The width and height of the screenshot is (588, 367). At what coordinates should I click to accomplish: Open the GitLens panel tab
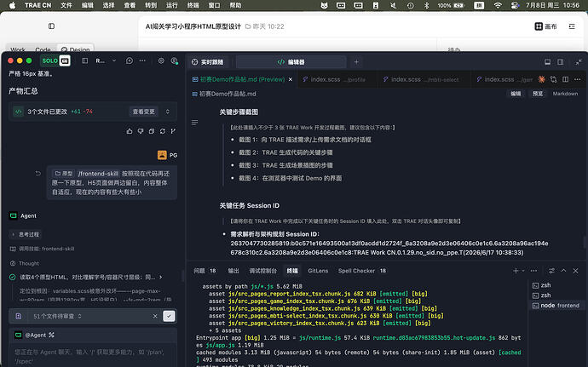pos(318,271)
